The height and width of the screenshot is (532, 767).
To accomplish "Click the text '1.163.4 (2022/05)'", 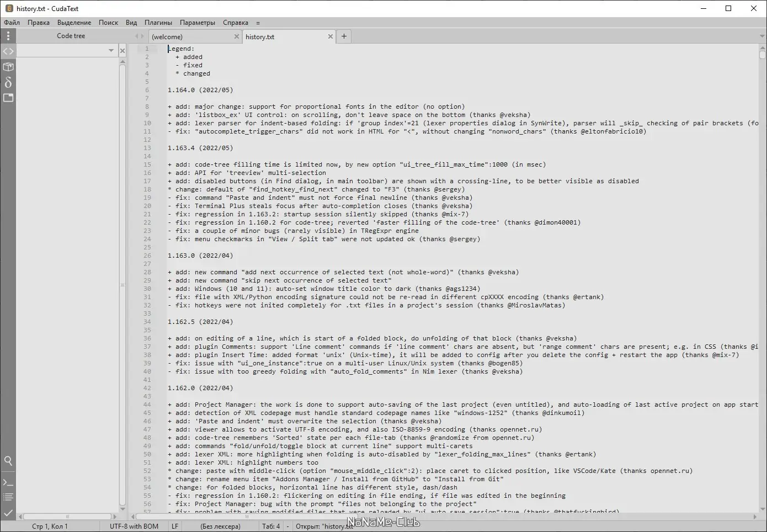I will pyautogui.click(x=200, y=148).
